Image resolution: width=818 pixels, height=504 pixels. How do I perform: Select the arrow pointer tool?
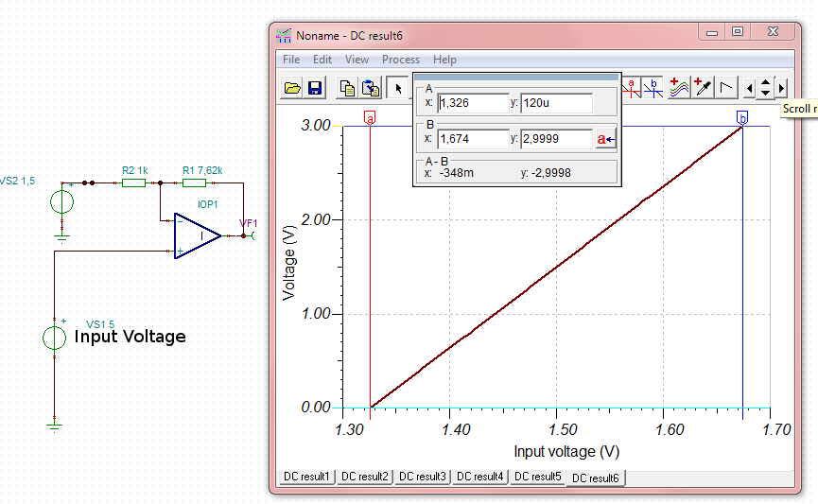[398, 89]
